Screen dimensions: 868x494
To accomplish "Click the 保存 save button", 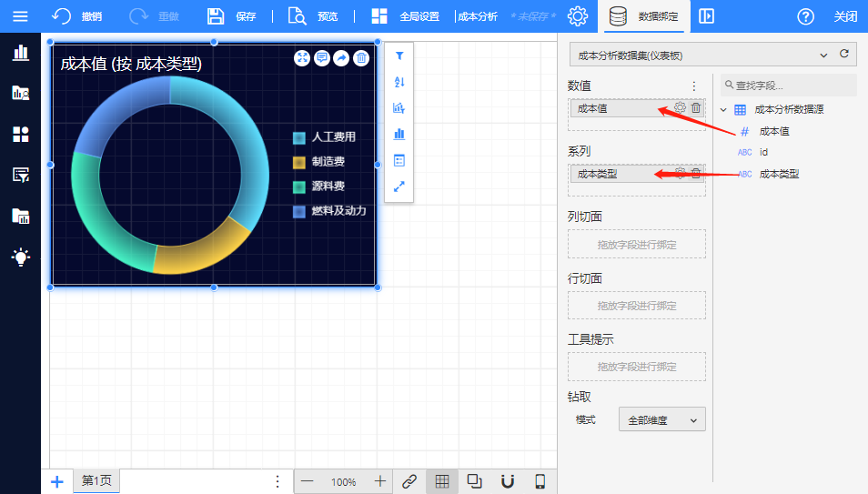I will (232, 16).
